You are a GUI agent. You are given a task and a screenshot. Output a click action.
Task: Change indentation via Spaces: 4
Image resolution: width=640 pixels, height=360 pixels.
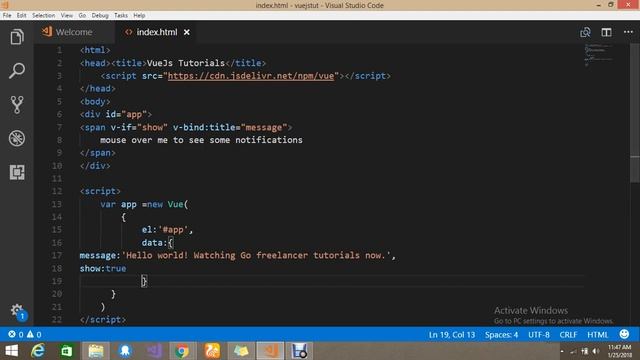click(501, 335)
